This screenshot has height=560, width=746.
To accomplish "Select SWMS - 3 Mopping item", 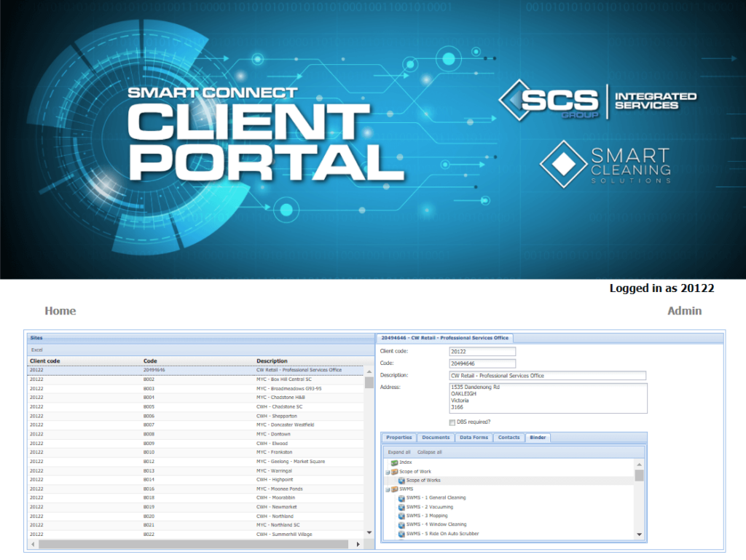I will tap(427, 516).
